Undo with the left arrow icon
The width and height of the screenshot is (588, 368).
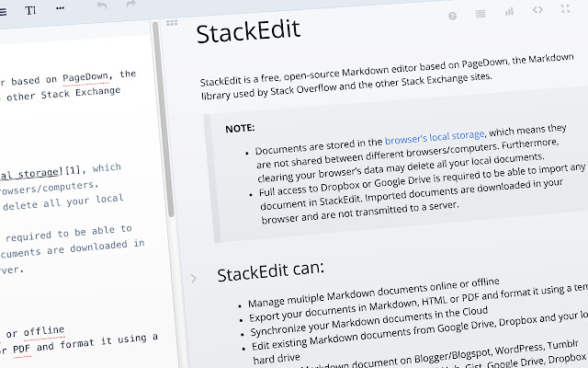click(102, 6)
